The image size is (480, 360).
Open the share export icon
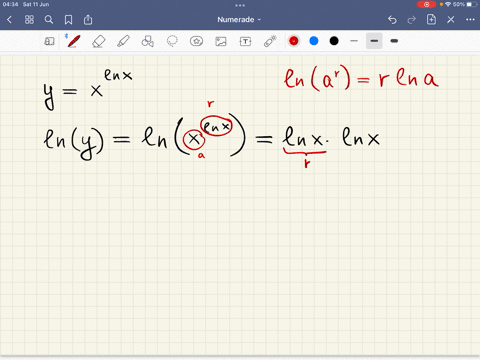click(88, 20)
